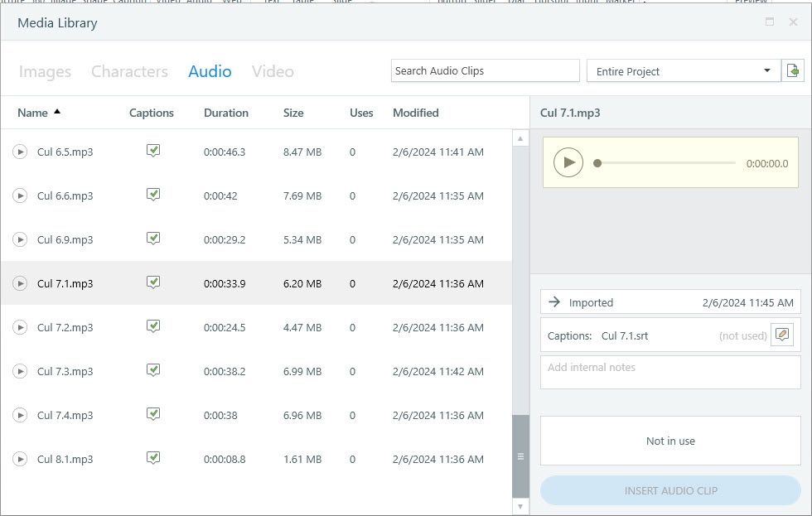Image resolution: width=812 pixels, height=516 pixels.
Task: Switch to the Images tab
Action: tap(45, 72)
